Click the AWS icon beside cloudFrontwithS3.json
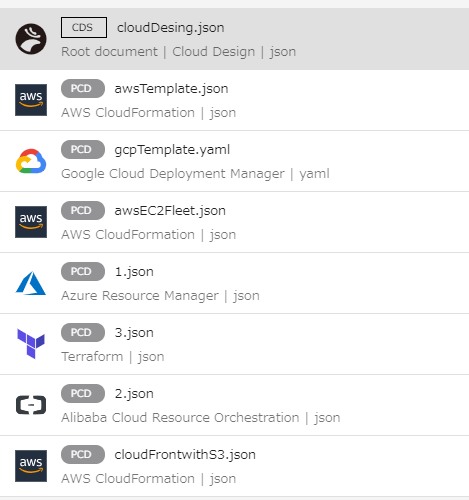 [31, 466]
